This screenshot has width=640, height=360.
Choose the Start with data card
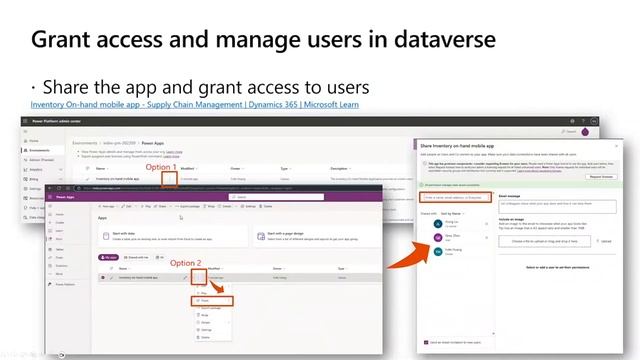click(173, 236)
